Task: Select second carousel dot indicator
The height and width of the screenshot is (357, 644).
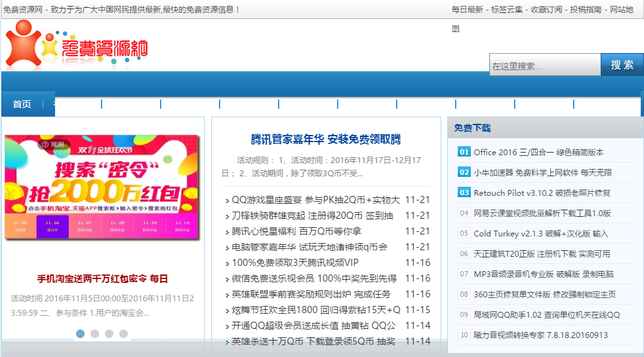Action: coord(95,333)
